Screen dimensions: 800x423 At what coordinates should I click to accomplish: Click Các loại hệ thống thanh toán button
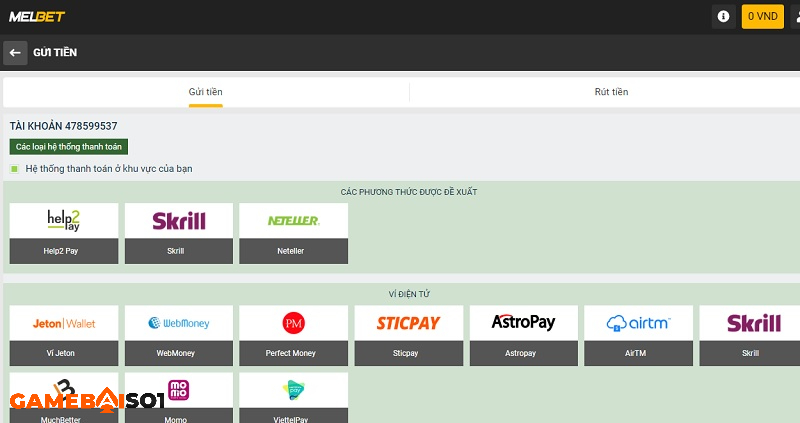pos(69,147)
